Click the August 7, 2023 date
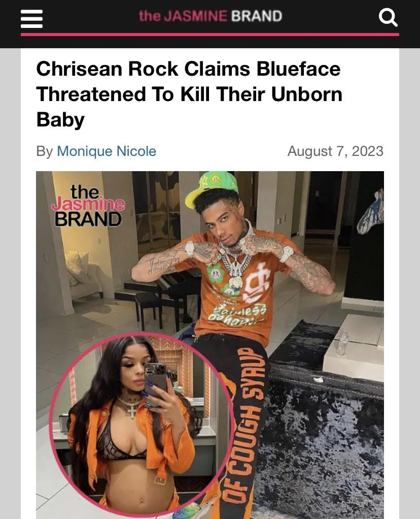Viewport: 420px width, 519px height. point(335,151)
